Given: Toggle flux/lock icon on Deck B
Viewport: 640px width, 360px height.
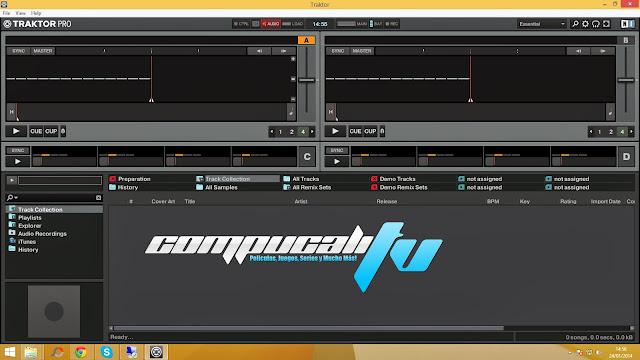Looking at the screenshot, I should click(382, 131).
